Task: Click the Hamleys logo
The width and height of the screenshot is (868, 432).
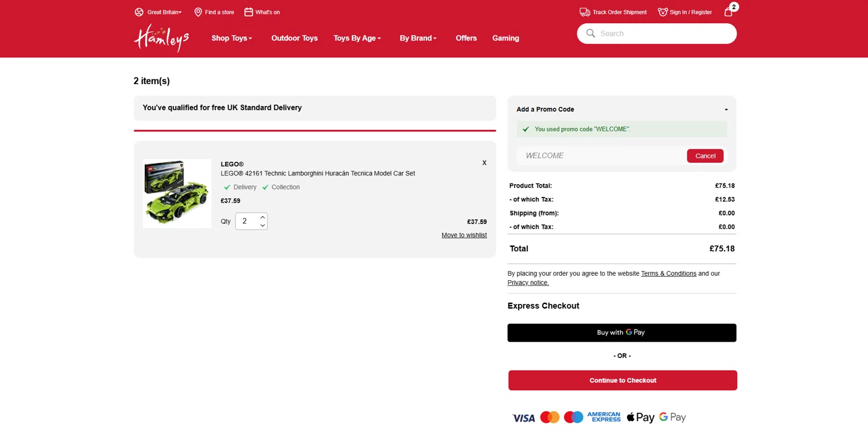Action: (x=161, y=38)
